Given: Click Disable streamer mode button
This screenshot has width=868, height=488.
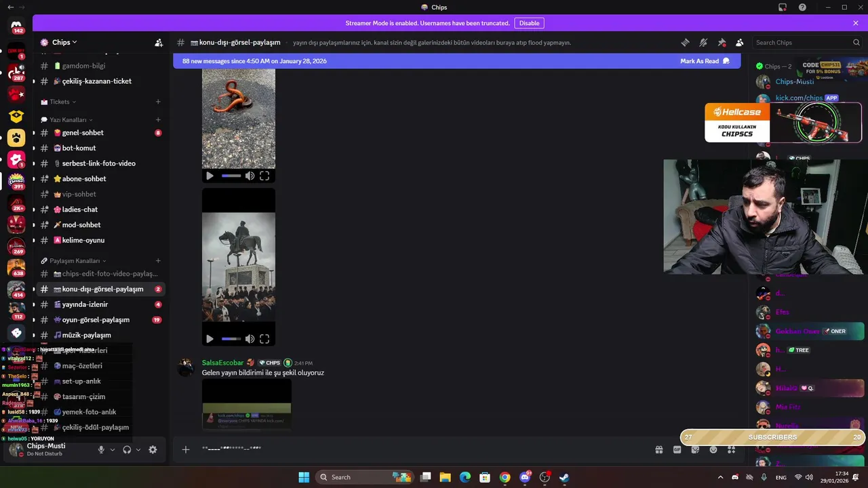Looking at the screenshot, I should pos(529,23).
